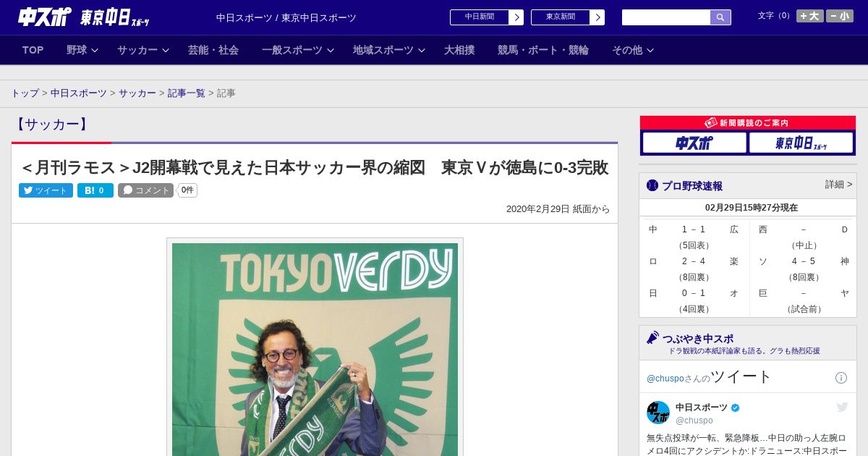Click 記事一覧 breadcrumb link
The height and width of the screenshot is (456, 868).
tap(187, 93)
